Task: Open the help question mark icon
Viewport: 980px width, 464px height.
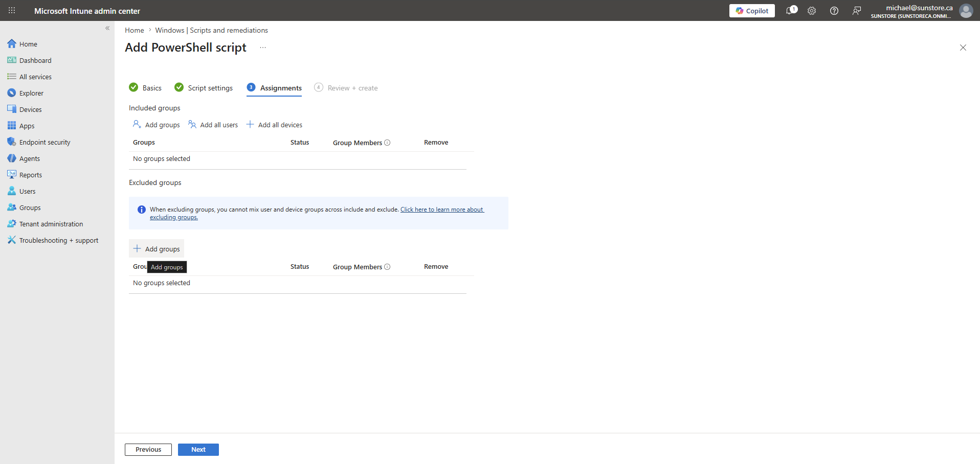Action: (x=834, y=11)
